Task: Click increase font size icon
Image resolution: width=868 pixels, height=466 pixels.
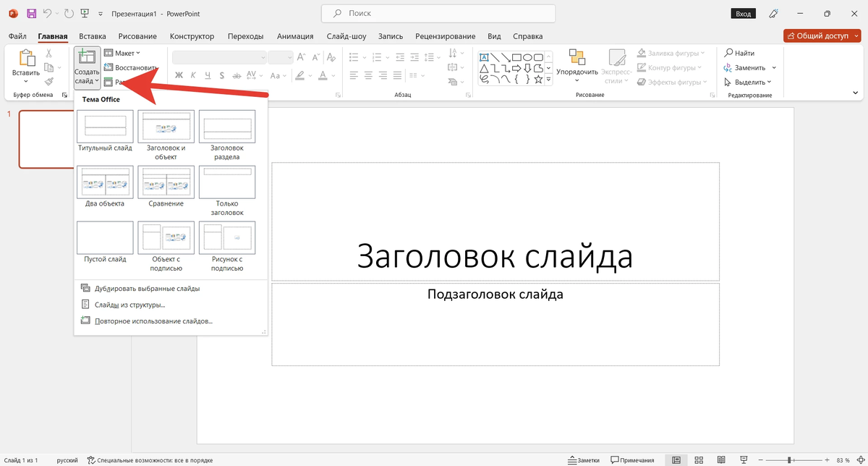Action: (x=302, y=57)
